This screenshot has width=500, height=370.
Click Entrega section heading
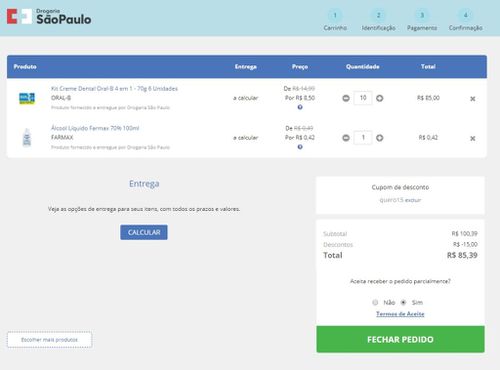pos(144,184)
